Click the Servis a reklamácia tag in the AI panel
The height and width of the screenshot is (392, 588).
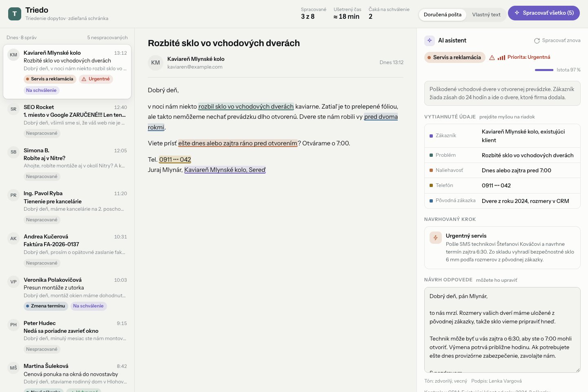point(455,58)
